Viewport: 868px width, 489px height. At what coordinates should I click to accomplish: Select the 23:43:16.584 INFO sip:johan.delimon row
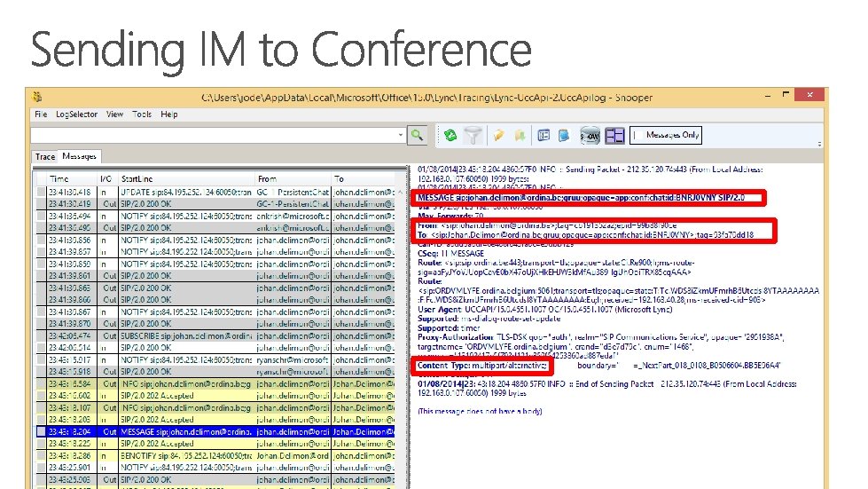coord(215,383)
